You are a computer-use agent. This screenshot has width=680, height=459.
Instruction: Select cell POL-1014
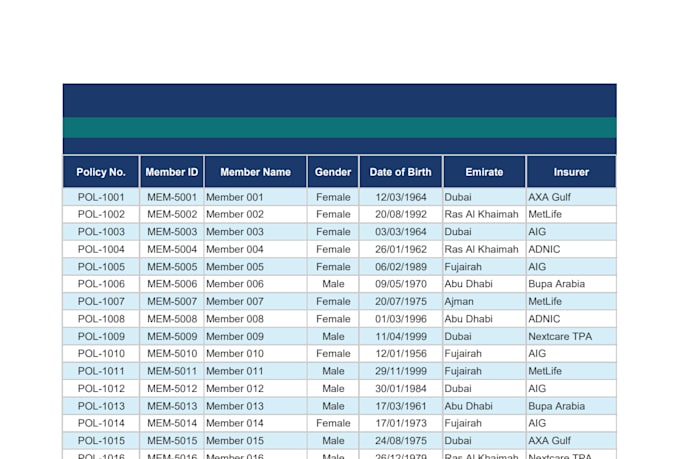101,423
